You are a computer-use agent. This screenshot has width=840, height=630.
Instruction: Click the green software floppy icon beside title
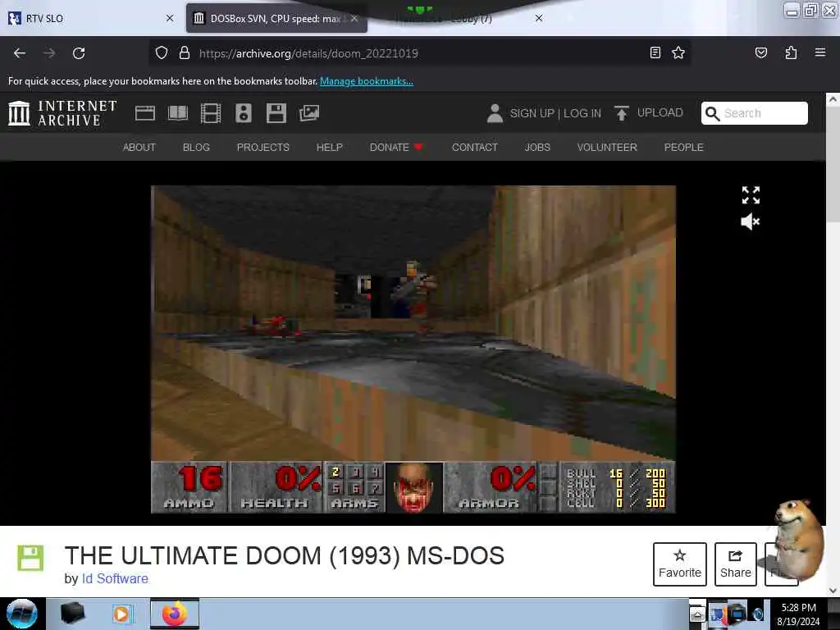pos(30,558)
